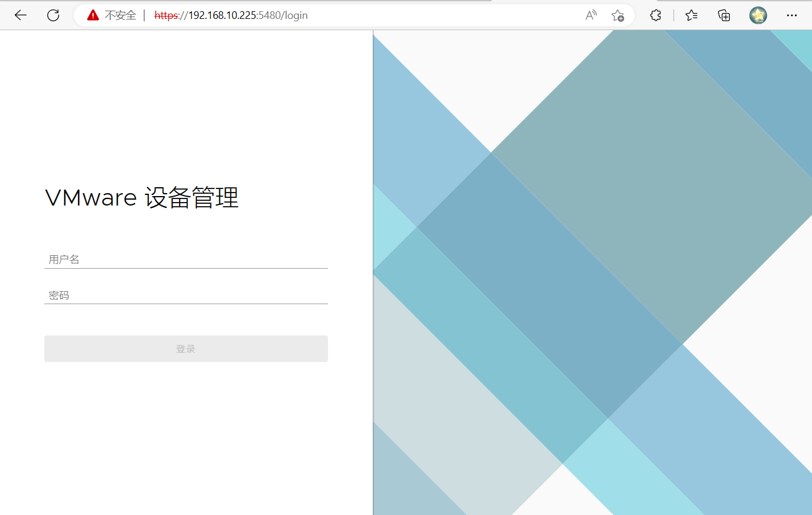The image size is (812, 515).
Task: Click the add-to-favorites star icon
Action: tap(618, 16)
